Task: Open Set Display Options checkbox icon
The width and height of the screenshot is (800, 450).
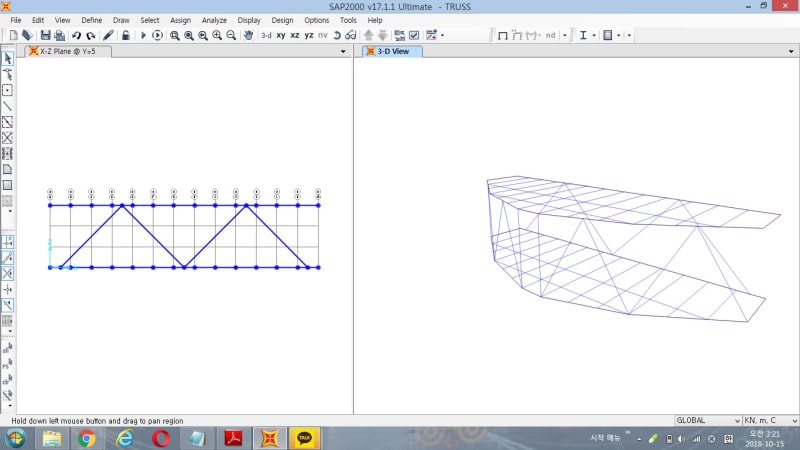Action: (x=414, y=35)
